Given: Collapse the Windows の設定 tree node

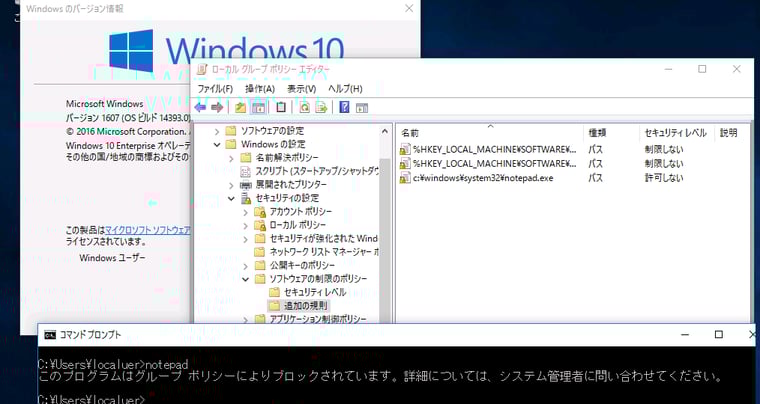Looking at the screenshot, I should tap(217, 144).
